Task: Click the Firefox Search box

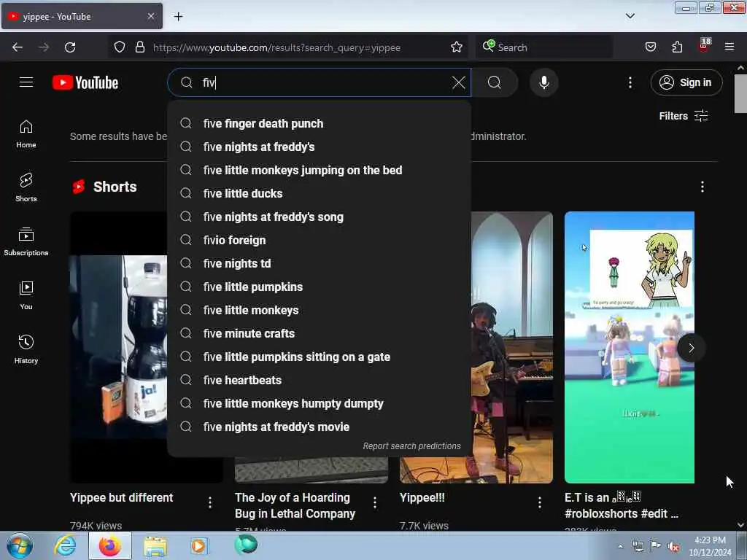Action: pyautogui.click(x=543, y=47)
